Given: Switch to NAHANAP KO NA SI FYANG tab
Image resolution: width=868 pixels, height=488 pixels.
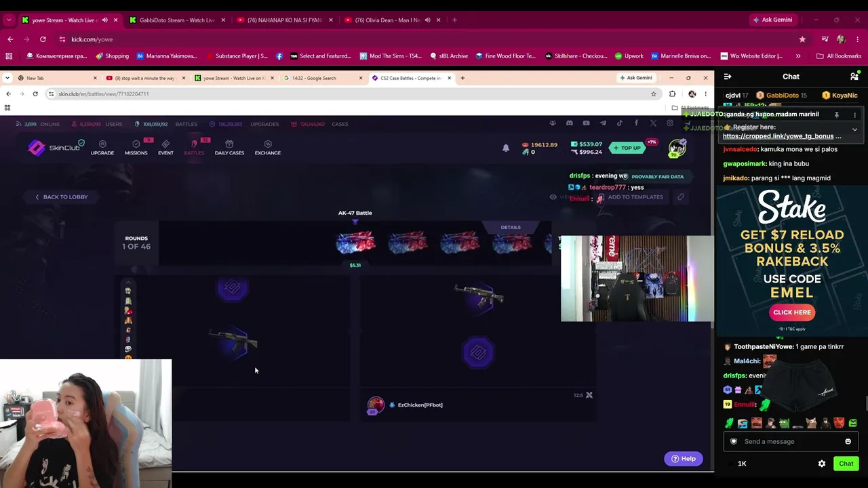Looking at the screenshot, I should pos(284,20).
